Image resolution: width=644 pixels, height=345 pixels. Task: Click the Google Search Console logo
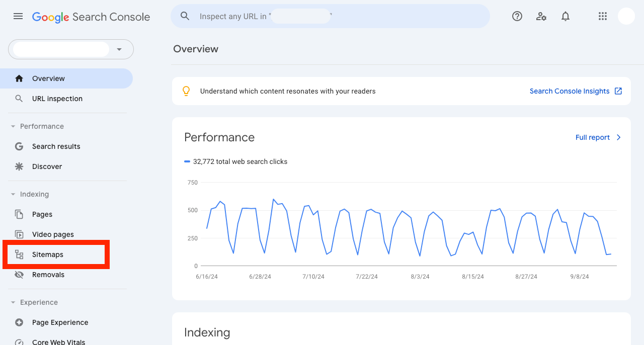point(91,17)
